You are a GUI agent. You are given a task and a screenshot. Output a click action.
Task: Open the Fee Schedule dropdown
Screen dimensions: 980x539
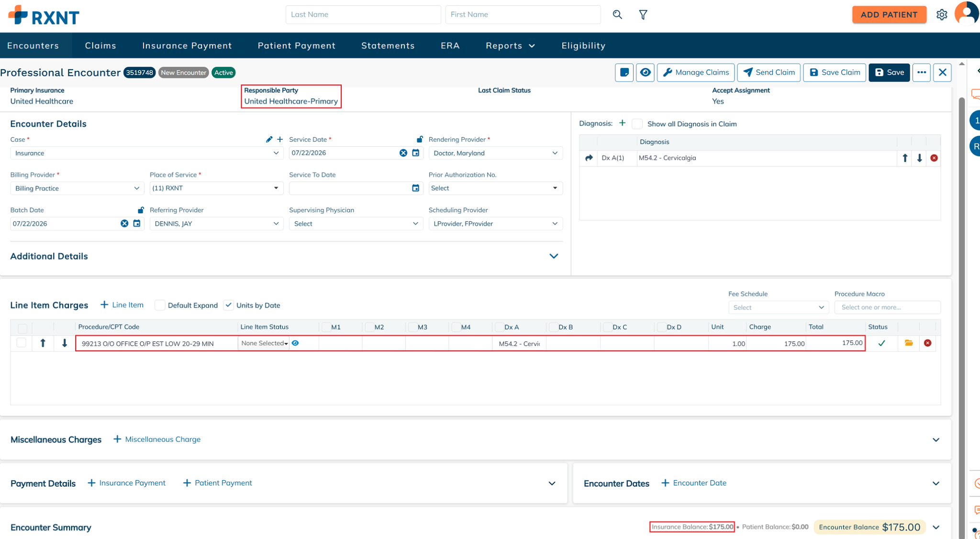coord(779,308)
